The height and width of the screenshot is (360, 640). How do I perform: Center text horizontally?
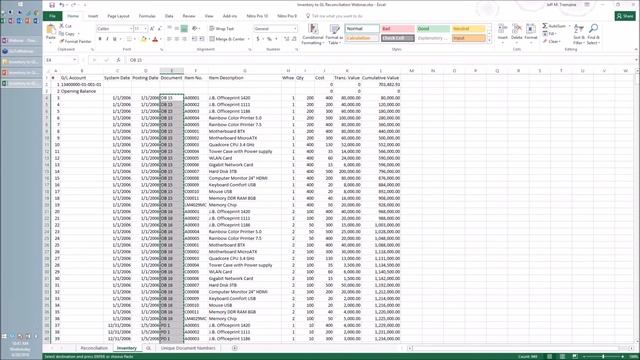coord(177,39)
